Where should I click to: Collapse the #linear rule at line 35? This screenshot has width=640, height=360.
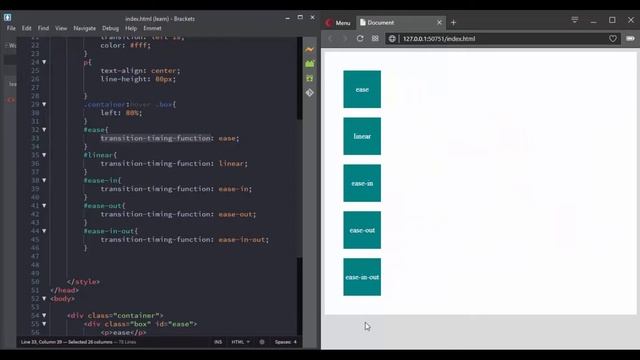[x=44, y=155]
